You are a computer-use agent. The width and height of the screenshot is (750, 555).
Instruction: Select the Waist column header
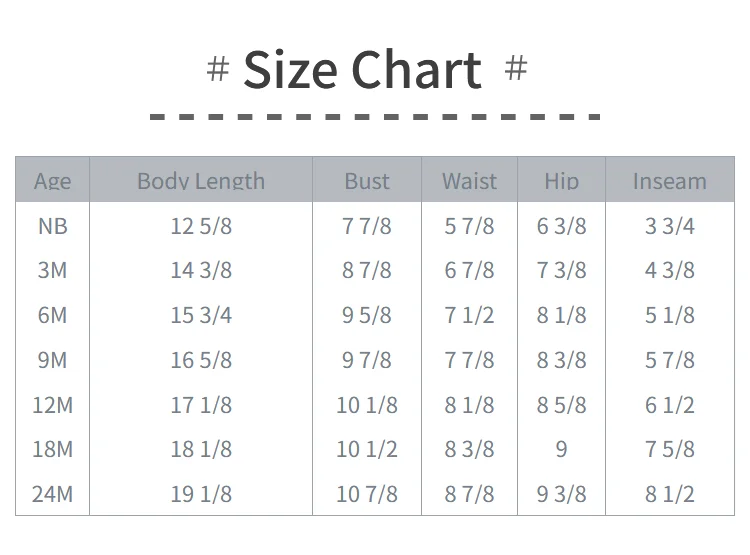click(x=469, y=181)
